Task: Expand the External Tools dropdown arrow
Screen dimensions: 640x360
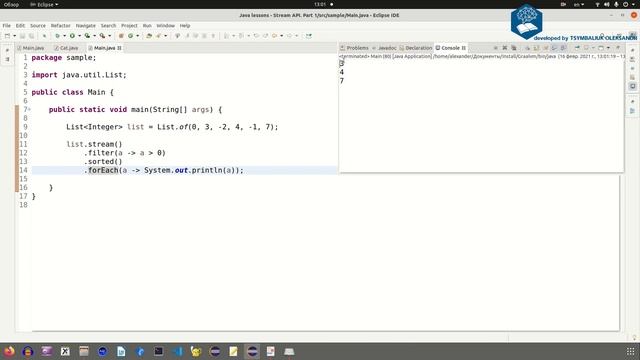Action: 109,36
